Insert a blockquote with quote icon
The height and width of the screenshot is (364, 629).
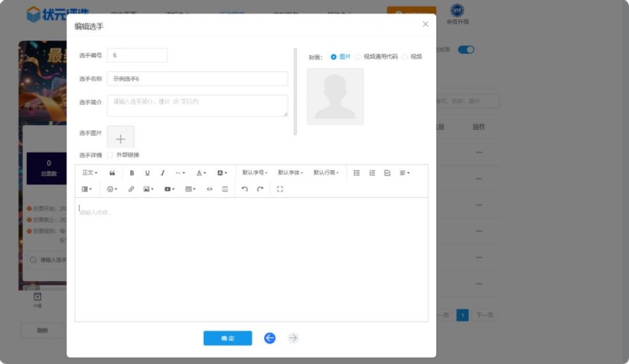point(112,173)
